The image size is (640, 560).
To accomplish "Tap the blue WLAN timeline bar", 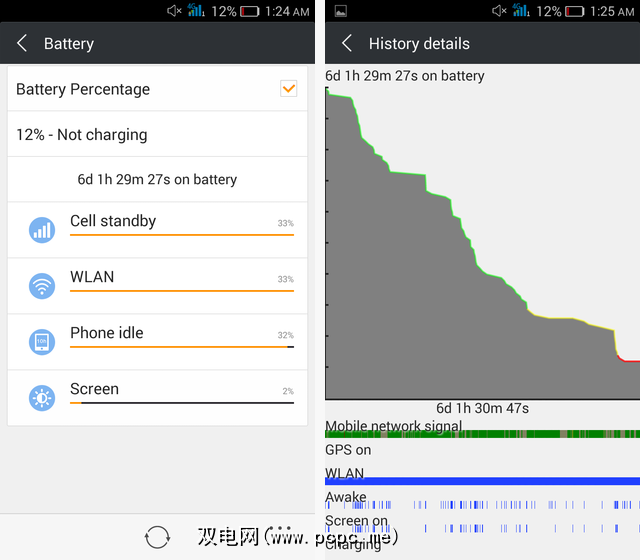I will click(x=482, y=481).
